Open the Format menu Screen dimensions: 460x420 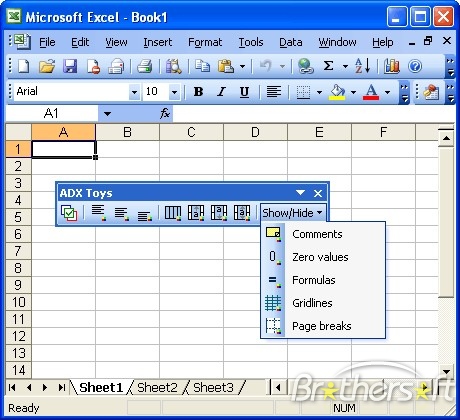(x=205, y=42)
